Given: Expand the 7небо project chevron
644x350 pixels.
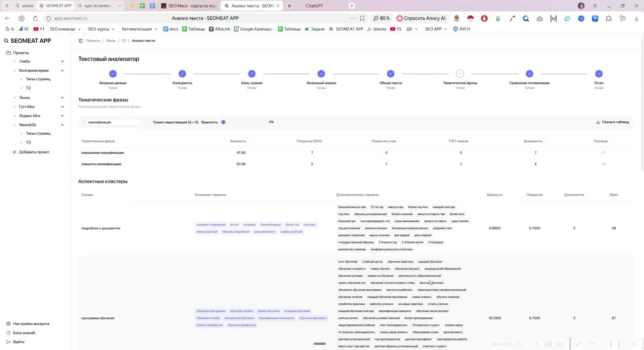Looking at the screenshot, I should [62, 61].
